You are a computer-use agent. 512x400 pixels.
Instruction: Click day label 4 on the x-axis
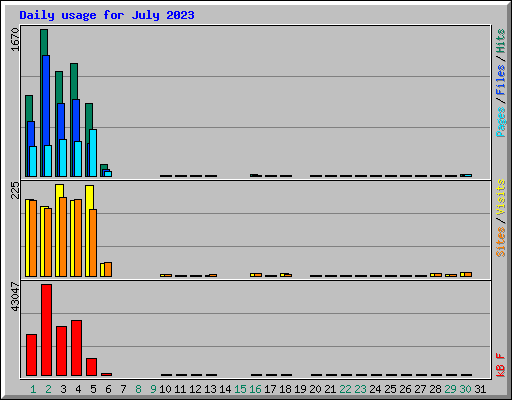(x=78, y=389)
